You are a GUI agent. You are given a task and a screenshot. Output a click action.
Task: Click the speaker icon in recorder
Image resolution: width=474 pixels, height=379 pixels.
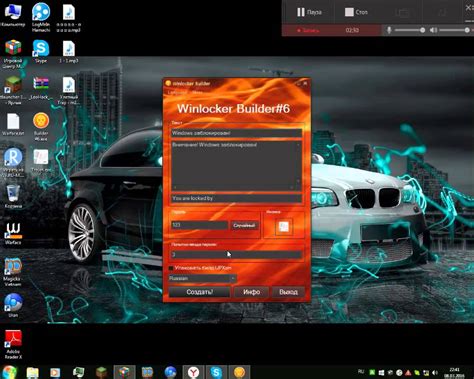(433, 30)
